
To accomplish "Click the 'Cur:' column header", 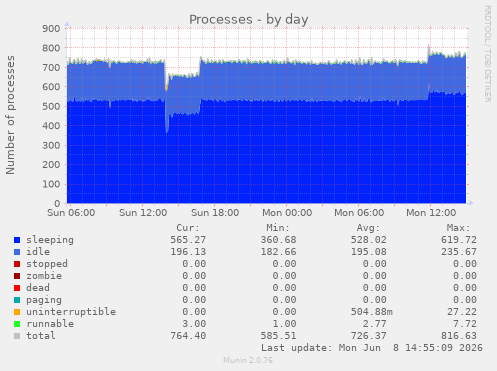I will [x=188, y=228].
